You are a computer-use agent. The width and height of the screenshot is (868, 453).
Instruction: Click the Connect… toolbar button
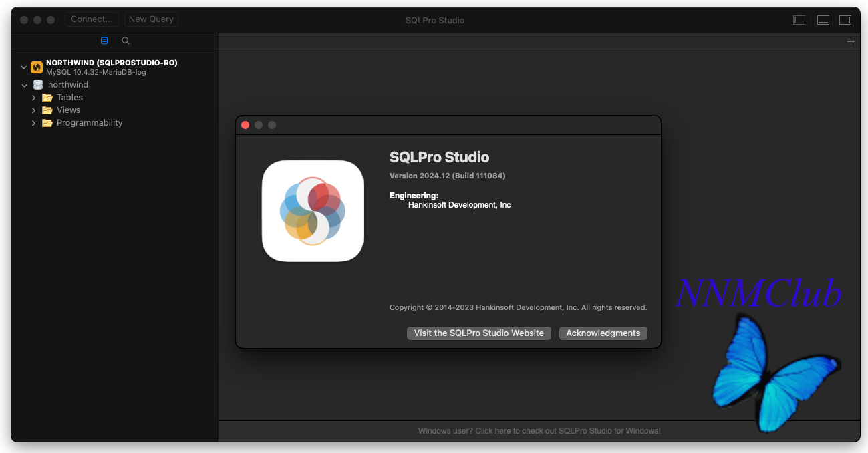92,19
